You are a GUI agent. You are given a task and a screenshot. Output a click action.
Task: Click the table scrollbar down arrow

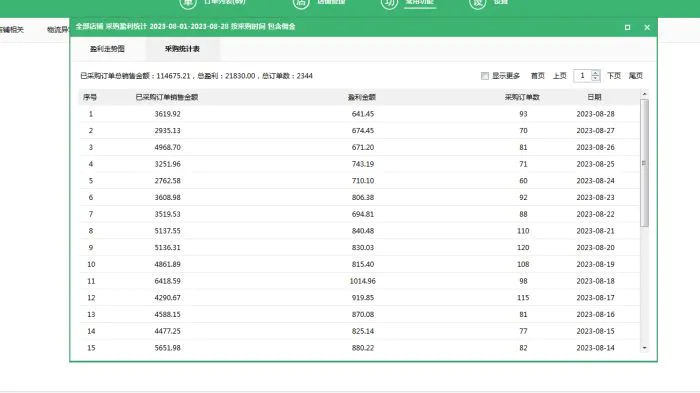(644, 347)
